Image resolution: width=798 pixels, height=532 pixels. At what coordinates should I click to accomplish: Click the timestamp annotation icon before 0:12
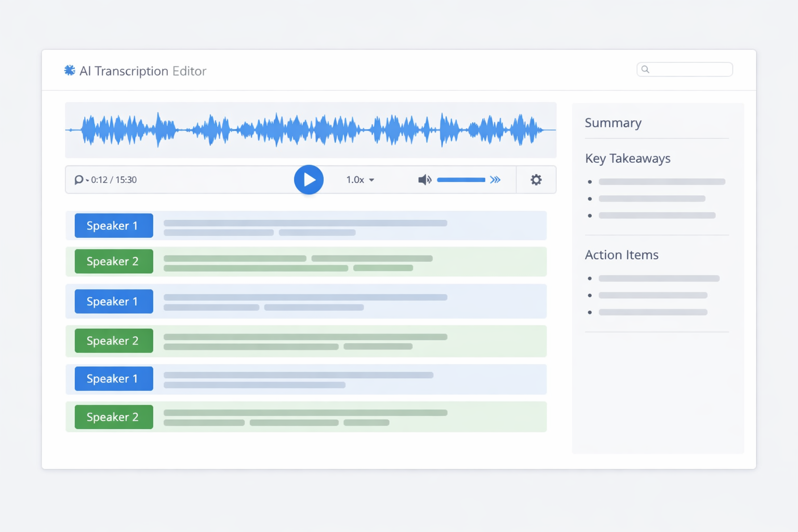[x=79, y=179]
